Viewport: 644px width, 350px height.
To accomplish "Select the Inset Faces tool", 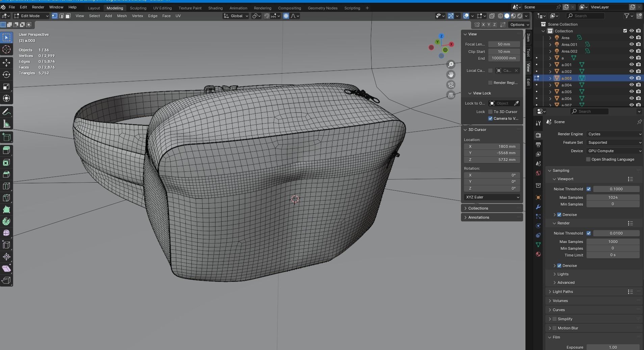I will (6, 162).
